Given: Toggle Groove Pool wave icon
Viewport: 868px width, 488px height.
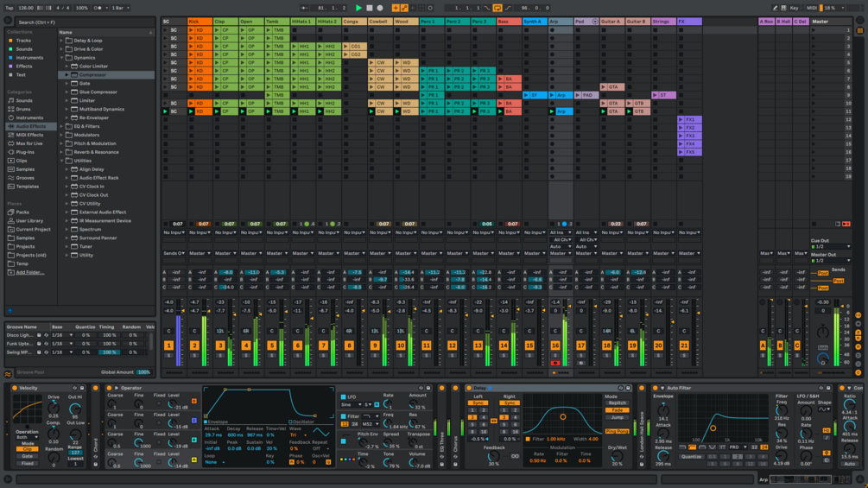Looking at the screenshot, I should tap(8, 374).
